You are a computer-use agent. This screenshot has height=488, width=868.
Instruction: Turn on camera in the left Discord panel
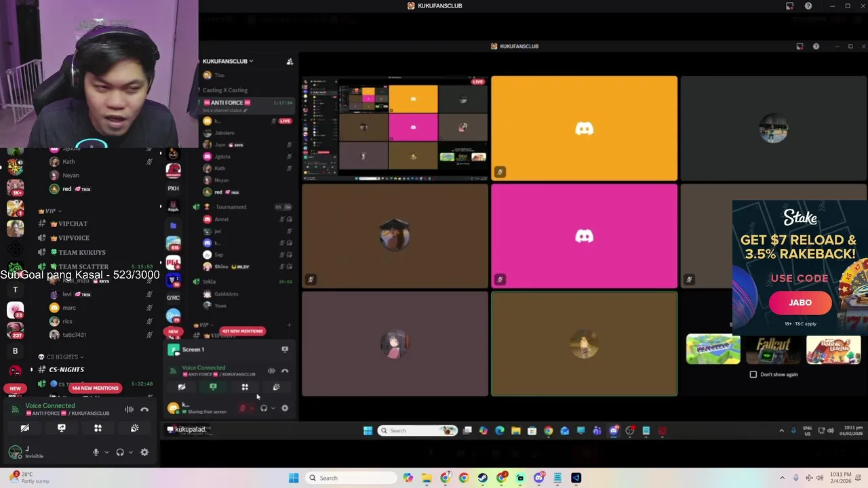click(x=25, y=428)
